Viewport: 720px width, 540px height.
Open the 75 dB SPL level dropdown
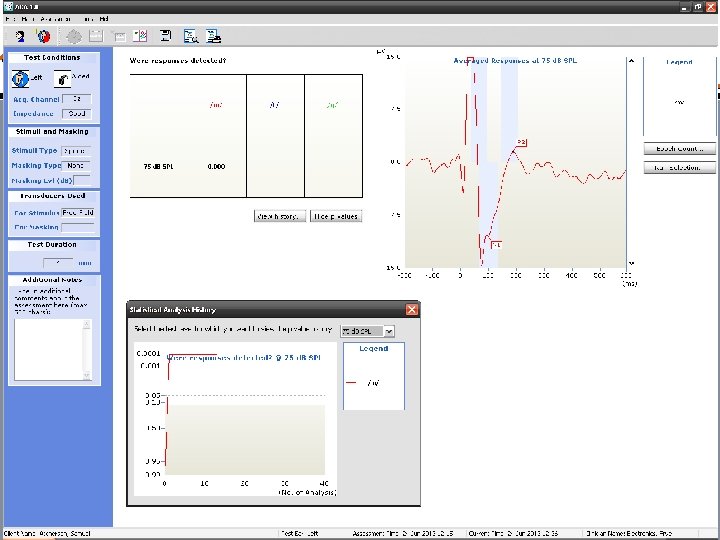[x=389, y=331]
